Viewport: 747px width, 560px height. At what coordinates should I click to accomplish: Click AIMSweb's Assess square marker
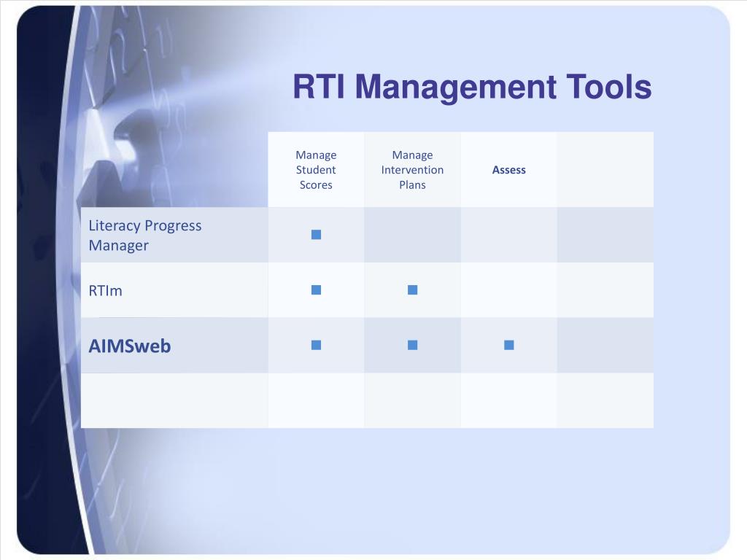pos(508,345)
